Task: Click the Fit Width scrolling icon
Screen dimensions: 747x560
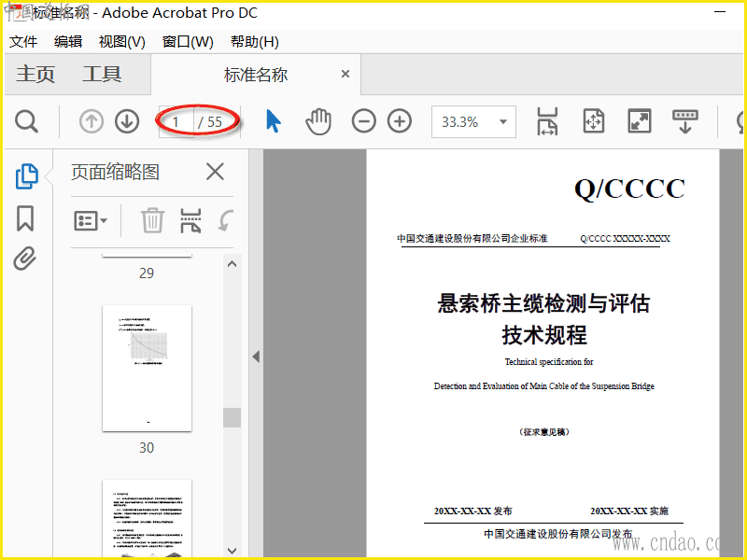Action: pos(547,121)
